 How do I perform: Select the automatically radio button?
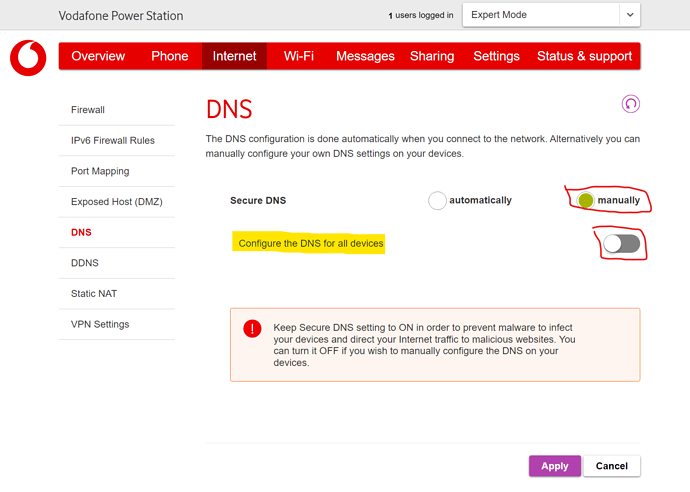[437, 201]
